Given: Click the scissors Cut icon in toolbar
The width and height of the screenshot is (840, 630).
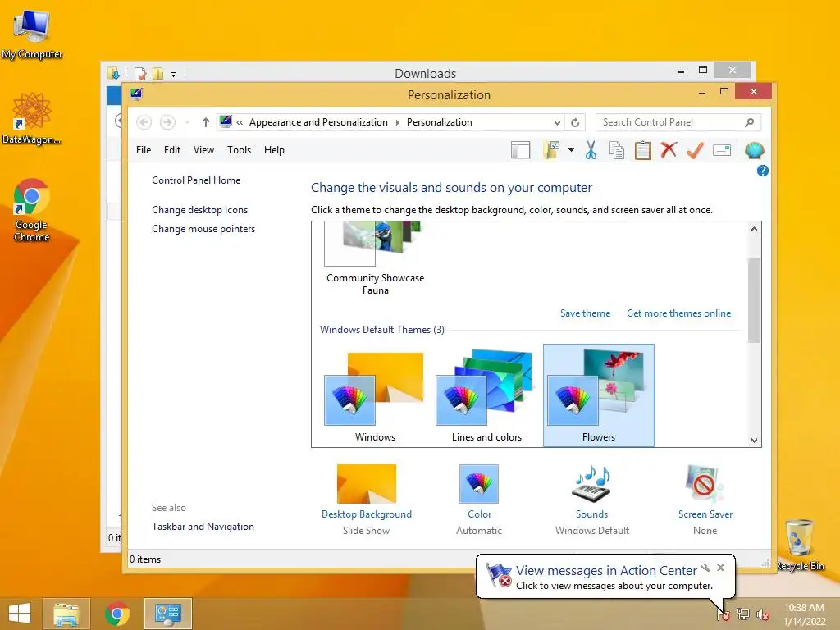Looking at the screenshot, I should 591,151.
